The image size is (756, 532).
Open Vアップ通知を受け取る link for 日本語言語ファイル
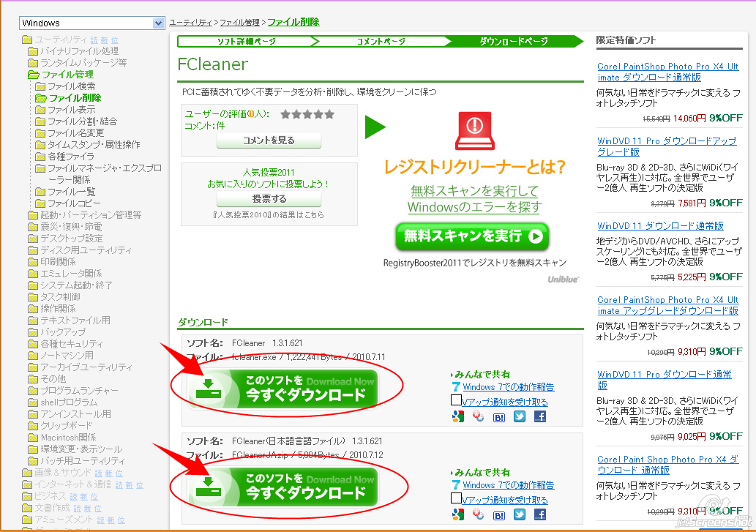click(x=505, y=501)
